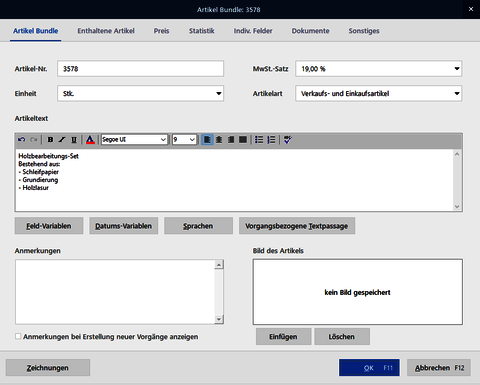Click into the Artikel-Nr. input field

tap(140, 69)
